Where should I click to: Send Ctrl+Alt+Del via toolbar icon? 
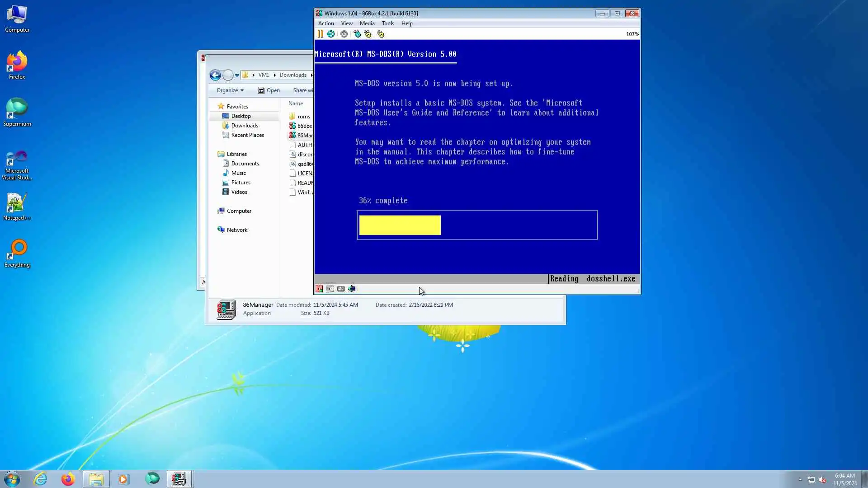tap(357, 34)
